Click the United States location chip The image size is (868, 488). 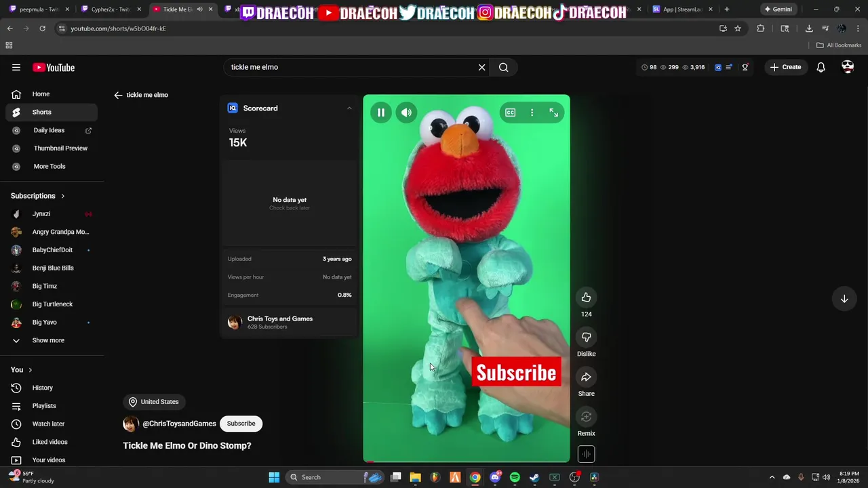coord(154,402)
